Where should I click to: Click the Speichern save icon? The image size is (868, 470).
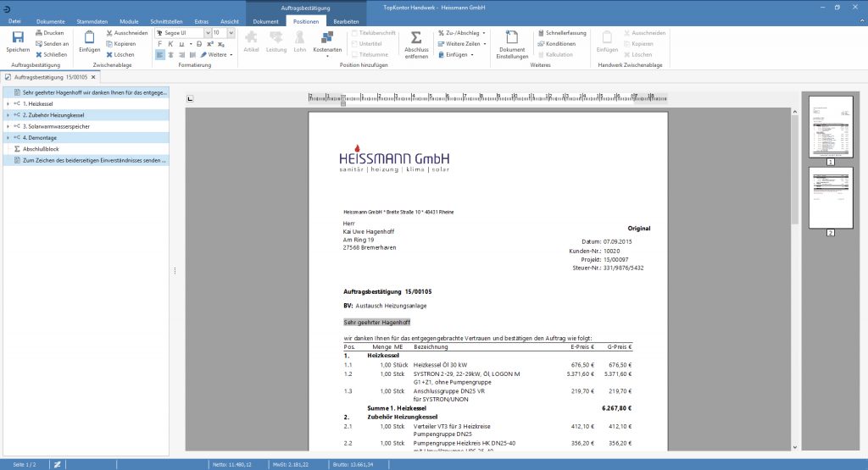[x=18, y=37]
